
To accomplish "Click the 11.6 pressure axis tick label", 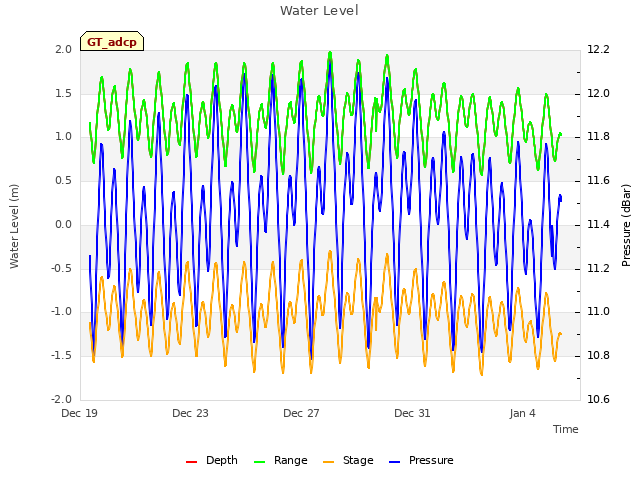I will click(x=598, y=180).
